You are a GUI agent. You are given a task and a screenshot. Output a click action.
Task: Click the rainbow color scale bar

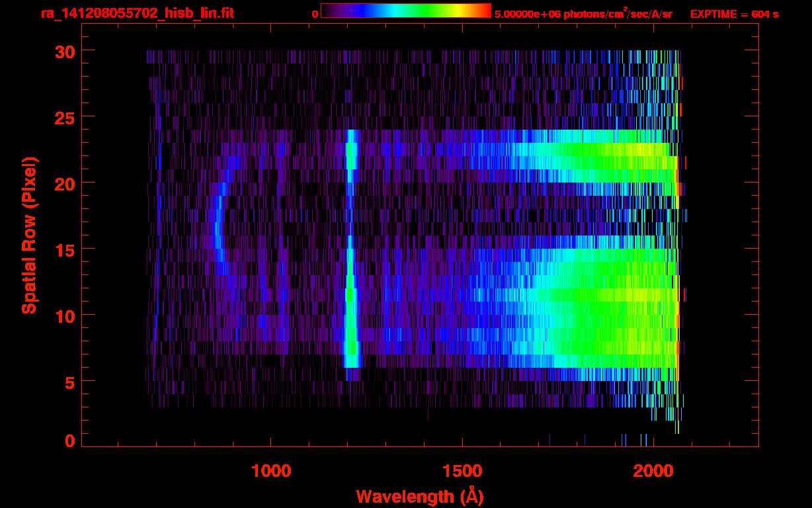pyautogui.click(x=406, y=11)
